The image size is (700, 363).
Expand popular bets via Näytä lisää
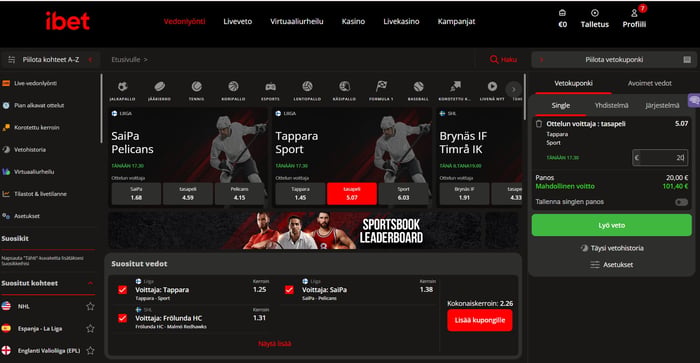[275, 343]
